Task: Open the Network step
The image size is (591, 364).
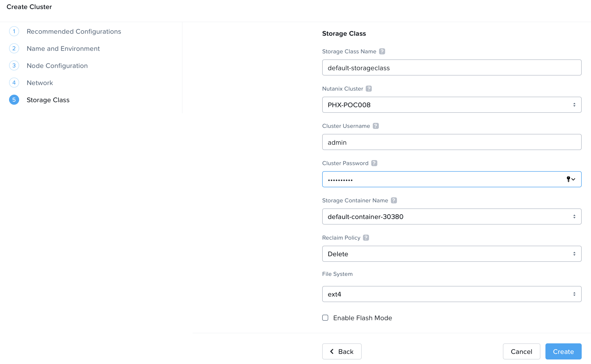Action: (40, 83)
